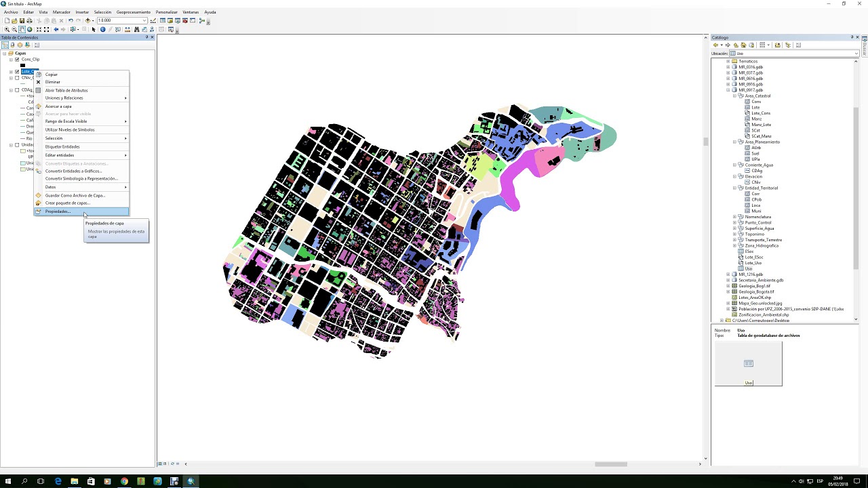This screenshot has height=488, width=868.
Task: Select Guardar Como Archivo de Capa
Action: [x=75, y=195]
